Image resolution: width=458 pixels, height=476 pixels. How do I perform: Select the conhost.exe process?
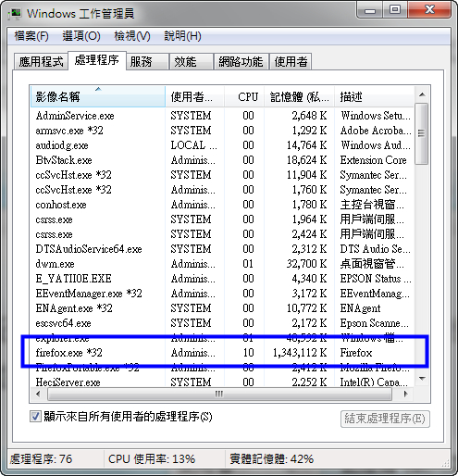pos(222,205)
